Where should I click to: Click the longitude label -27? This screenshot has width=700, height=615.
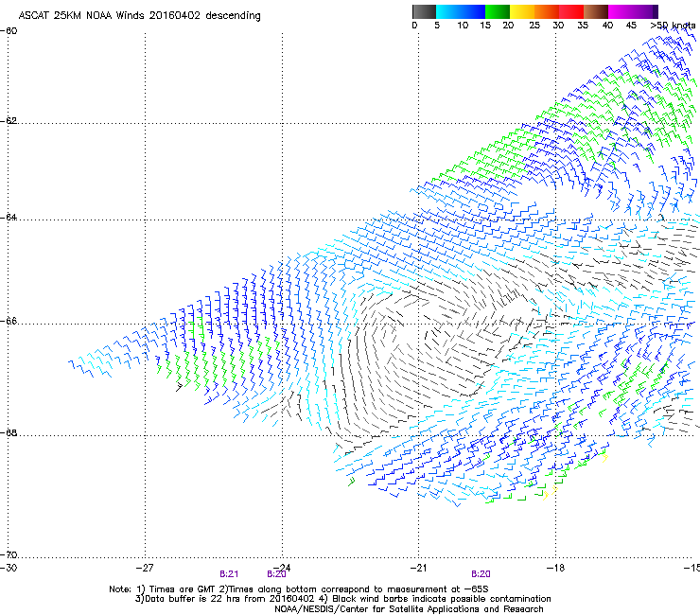tap(145, 568)
